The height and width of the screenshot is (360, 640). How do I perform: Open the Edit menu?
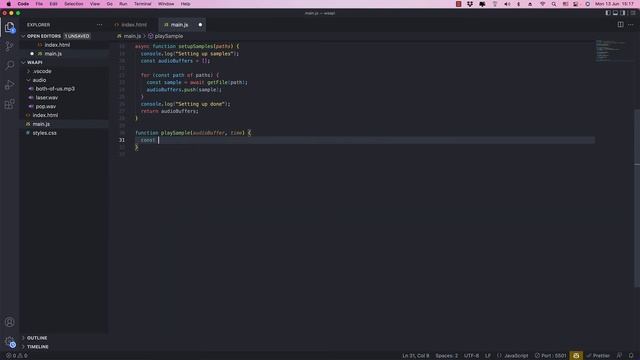click(53, 4)
